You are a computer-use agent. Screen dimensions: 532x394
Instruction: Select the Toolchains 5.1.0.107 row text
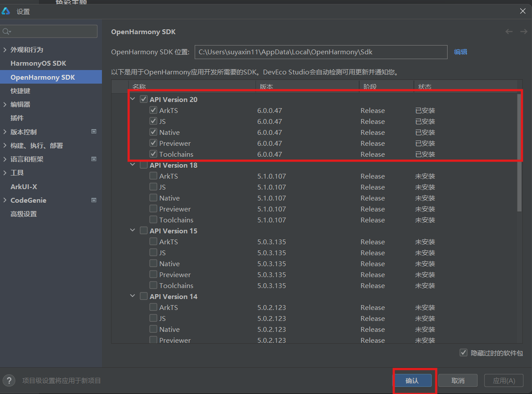tap(176, 220)
